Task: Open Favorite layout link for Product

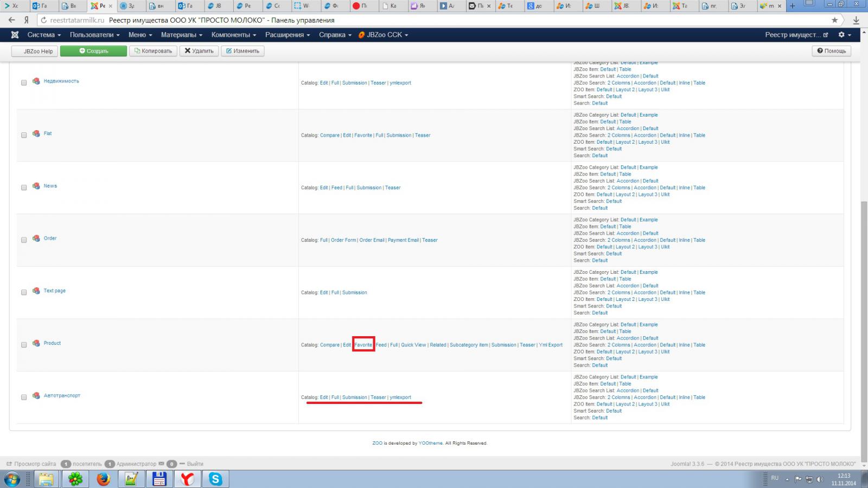Action: 363,345
